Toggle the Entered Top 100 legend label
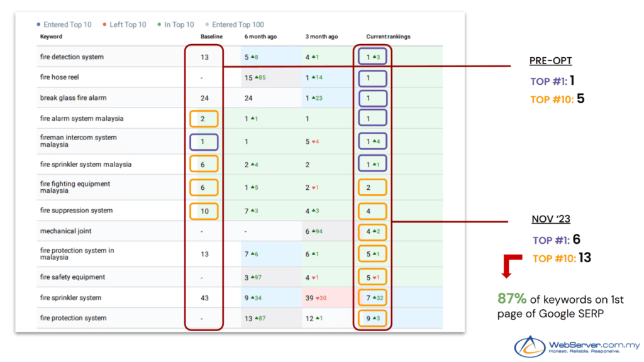644x362 pixels. click(x=238, y=25)
